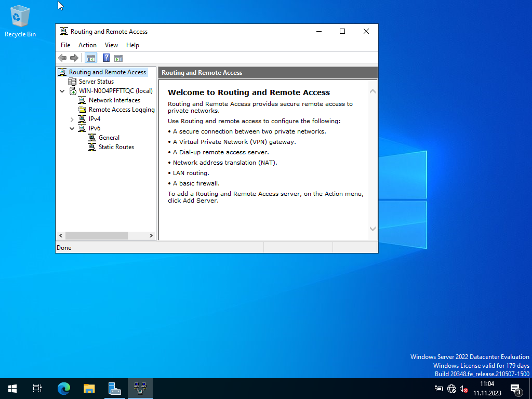
Task: Click the tree pane scroll right arrow
Action: point(151,235)
